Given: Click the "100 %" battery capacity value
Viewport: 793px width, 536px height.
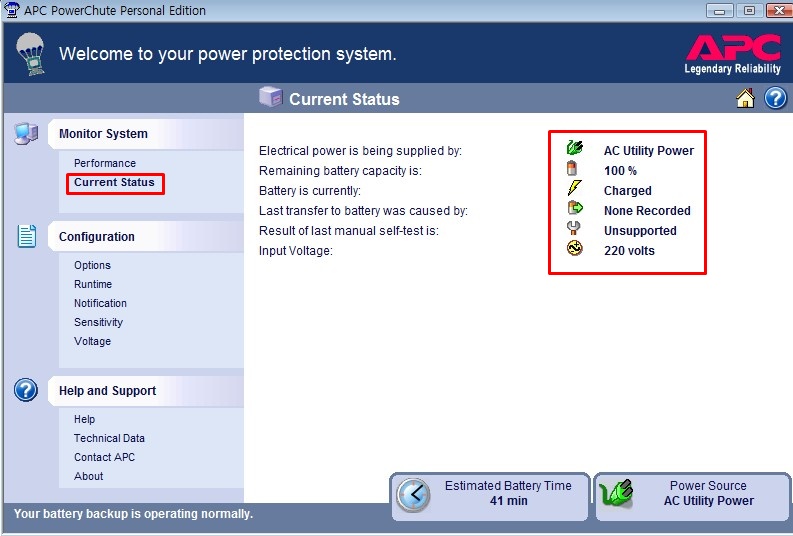Looking at the screenshot, I should [620, 171].
